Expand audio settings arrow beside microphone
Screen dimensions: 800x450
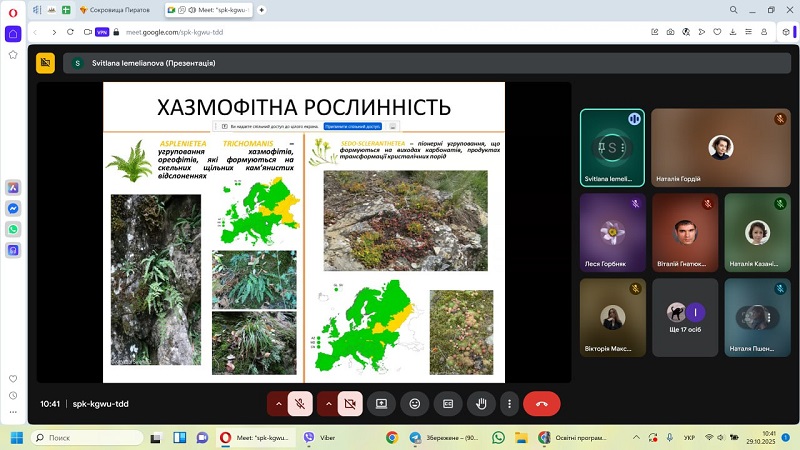coord(276,404)
